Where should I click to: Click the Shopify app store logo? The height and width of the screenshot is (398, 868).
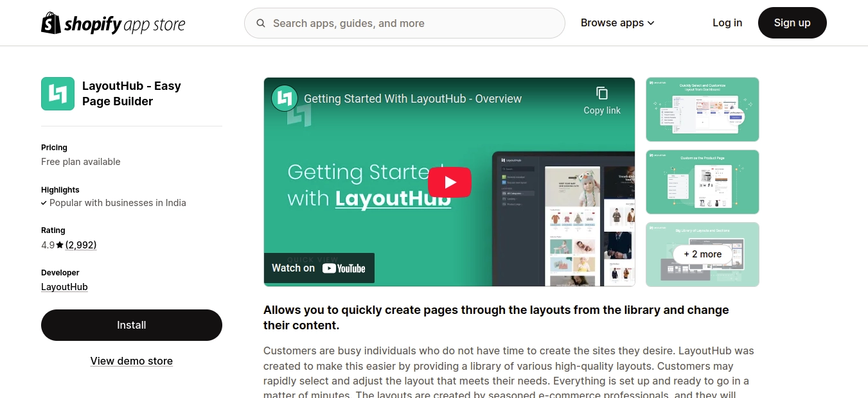coord(112,22)
